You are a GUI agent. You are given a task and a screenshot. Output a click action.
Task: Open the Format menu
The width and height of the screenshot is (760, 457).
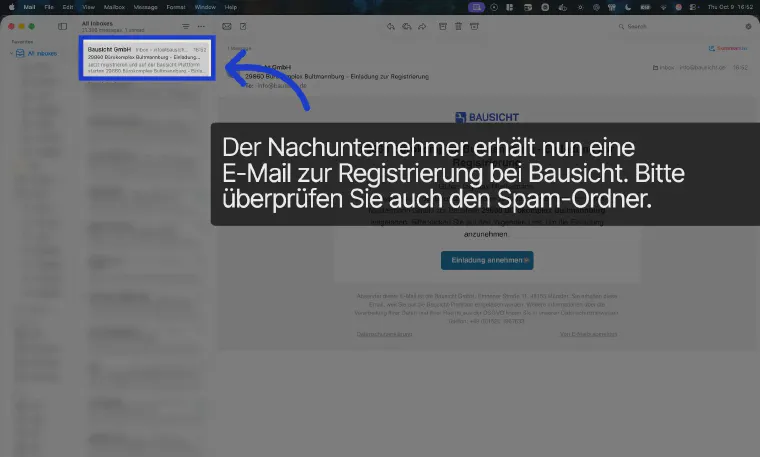tap(176, 7)
